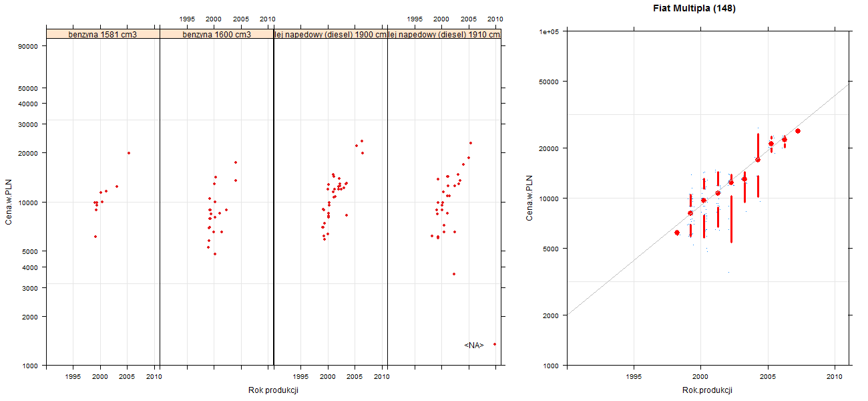Click the lowest outlier point in diesel 1910 panel
The height and width of the screenshot is (401, 868).
(454, 274)
